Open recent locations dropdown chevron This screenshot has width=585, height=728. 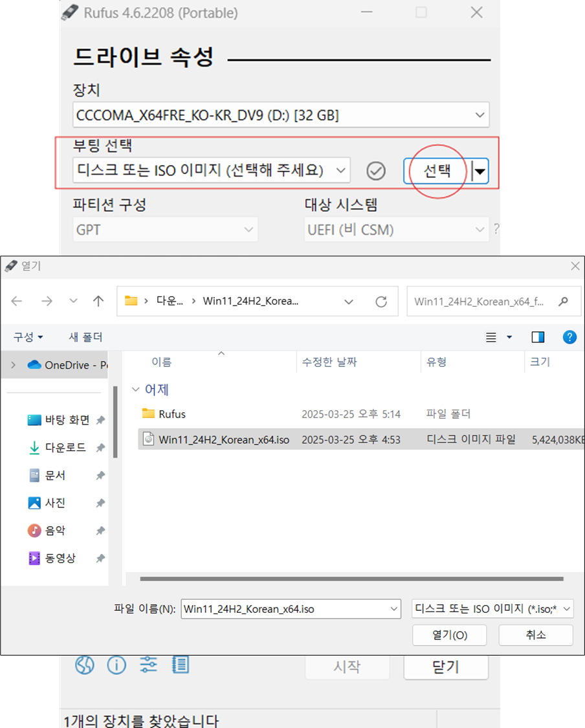(x=73, y=301)
